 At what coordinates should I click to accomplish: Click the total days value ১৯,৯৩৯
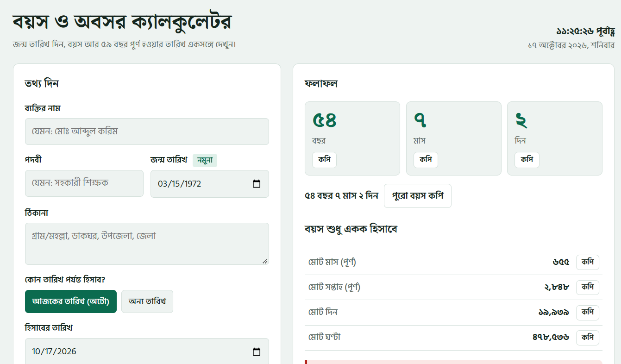pyautogui.click(x=554, y=313)
